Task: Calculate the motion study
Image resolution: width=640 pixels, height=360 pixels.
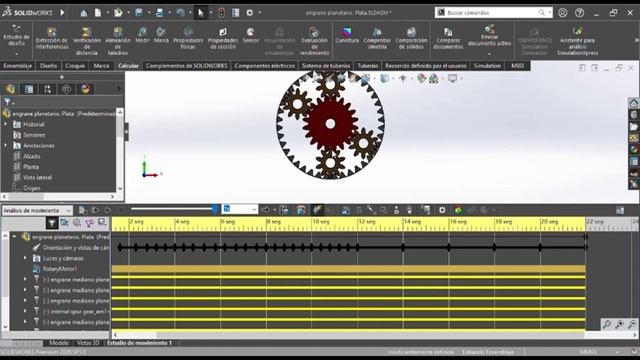Action: (x=83, y=210)
